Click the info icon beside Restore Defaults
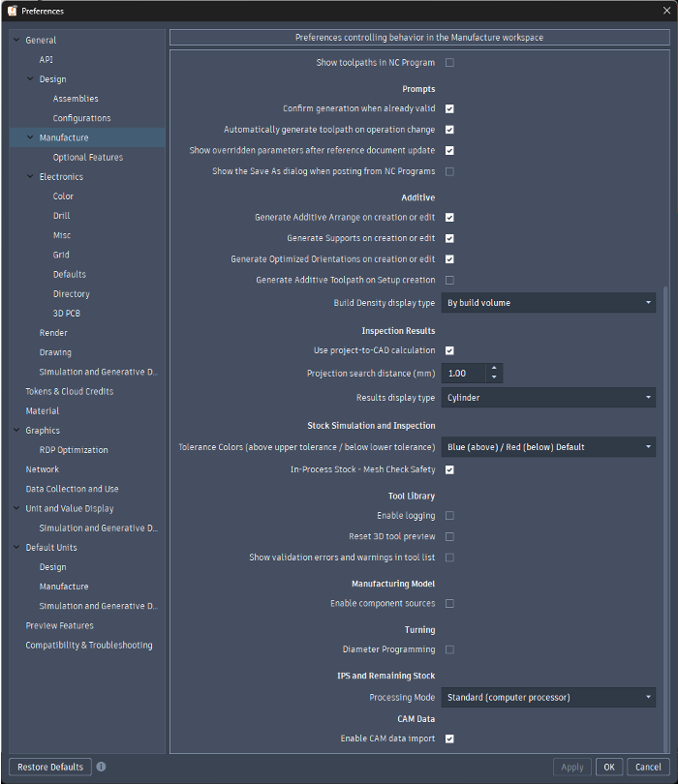This screenshot has width=678, height=784. click(x=102, y=767)
